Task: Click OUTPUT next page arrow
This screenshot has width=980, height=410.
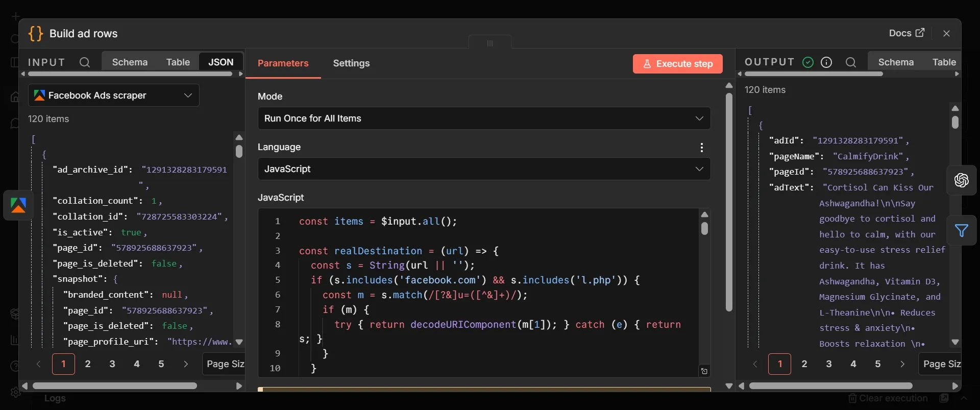Action: pos(902,364)
